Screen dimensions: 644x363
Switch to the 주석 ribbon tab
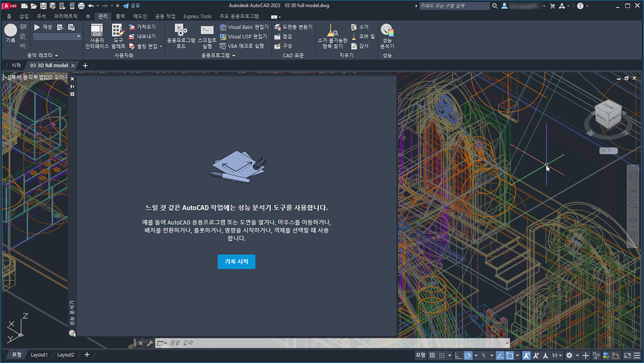[42, 16]
